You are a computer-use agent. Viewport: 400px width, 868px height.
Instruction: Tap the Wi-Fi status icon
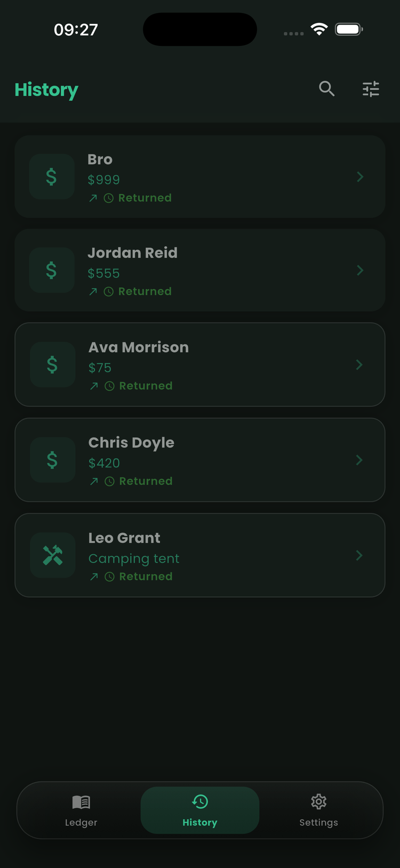319,29
